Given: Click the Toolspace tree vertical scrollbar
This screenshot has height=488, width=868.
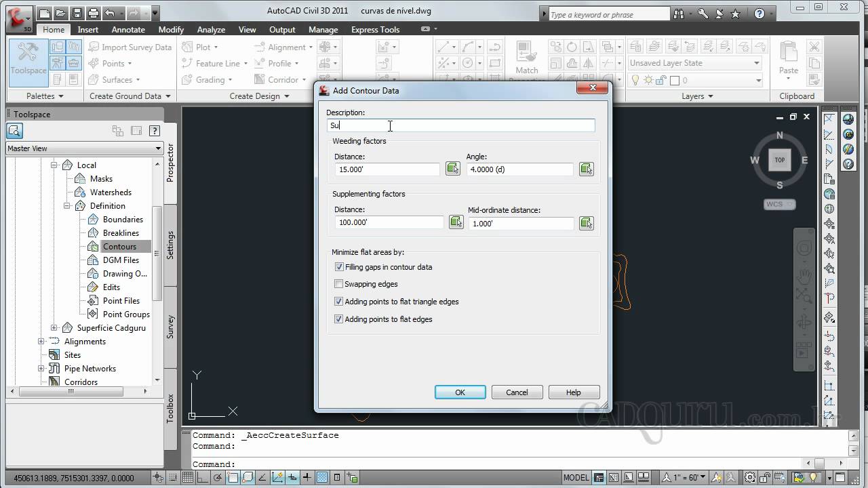Looking at the screenshot, I should (158, 254).
